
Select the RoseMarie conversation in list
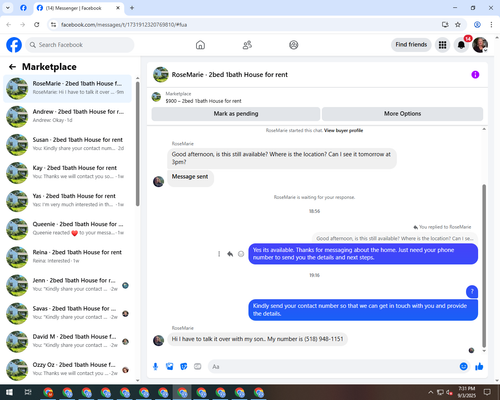67,88
